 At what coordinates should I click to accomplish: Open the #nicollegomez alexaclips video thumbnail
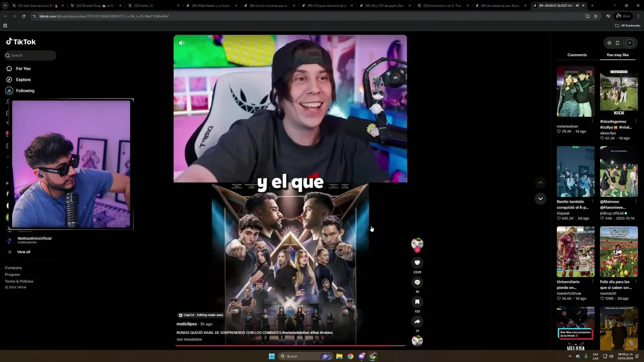point(619,92)
